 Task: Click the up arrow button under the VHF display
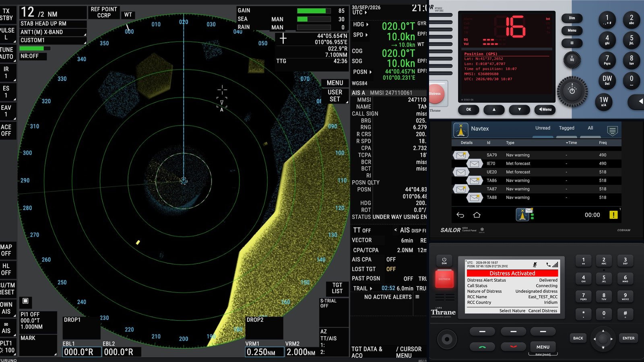[494, 109]
